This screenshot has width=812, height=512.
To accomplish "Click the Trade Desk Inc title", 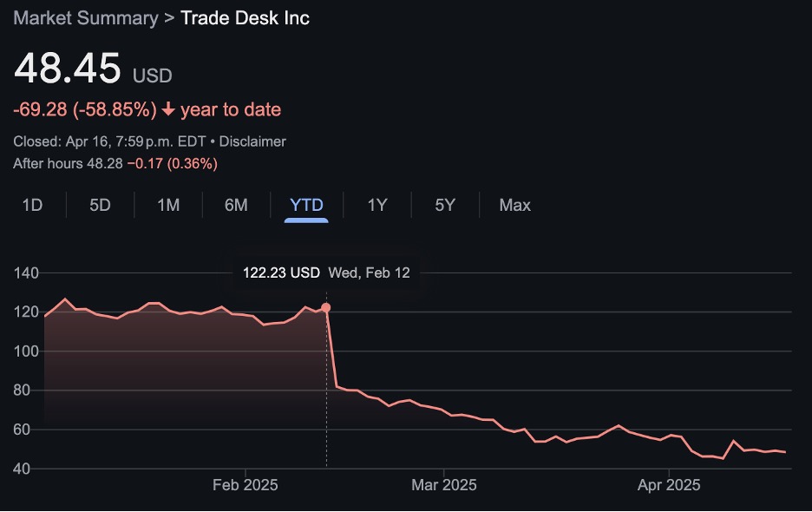I will pos(245,18).
